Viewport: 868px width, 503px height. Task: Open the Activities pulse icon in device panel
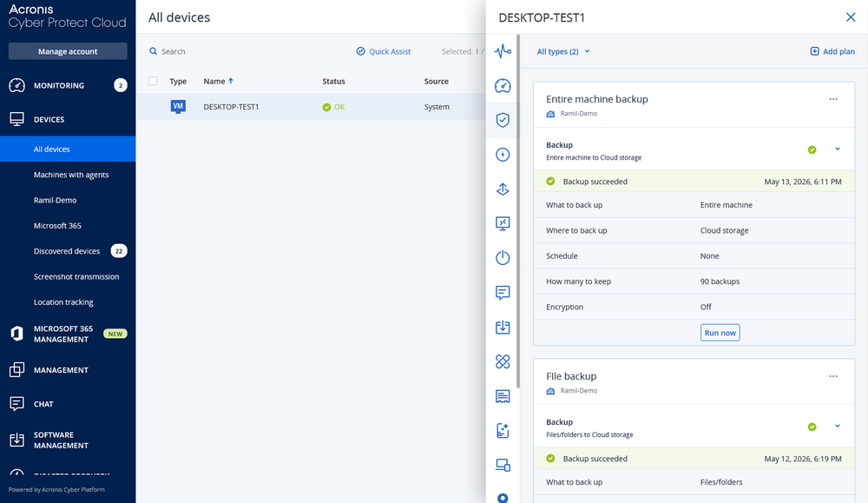503,51
